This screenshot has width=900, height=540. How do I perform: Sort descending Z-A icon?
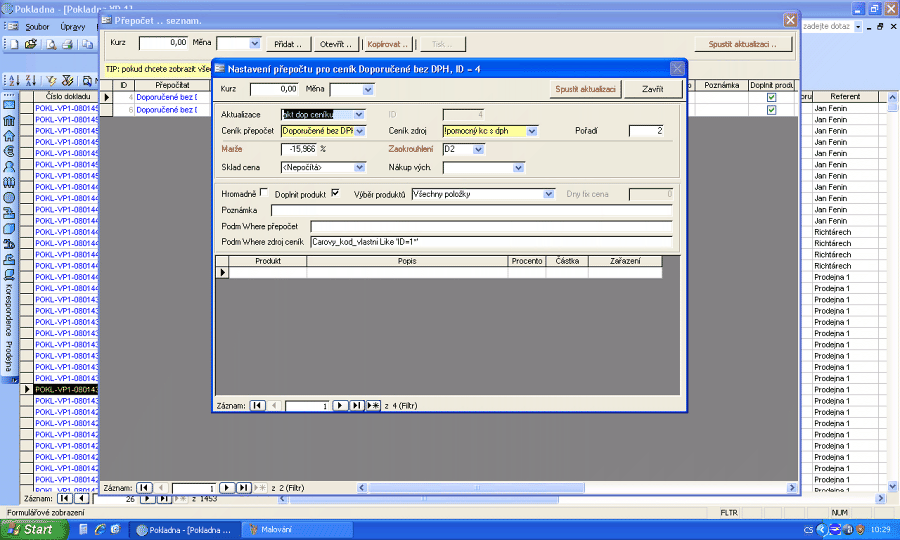[x=30, y=81]
